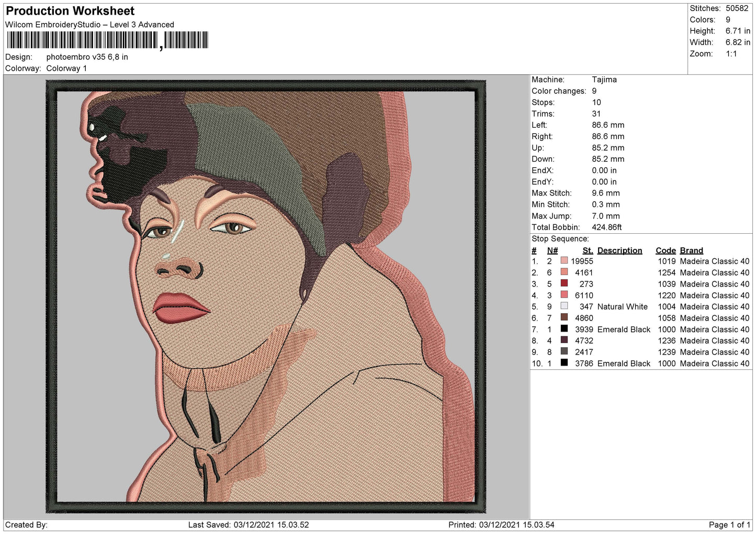Click the 'EndX:' label

(543, 171)
